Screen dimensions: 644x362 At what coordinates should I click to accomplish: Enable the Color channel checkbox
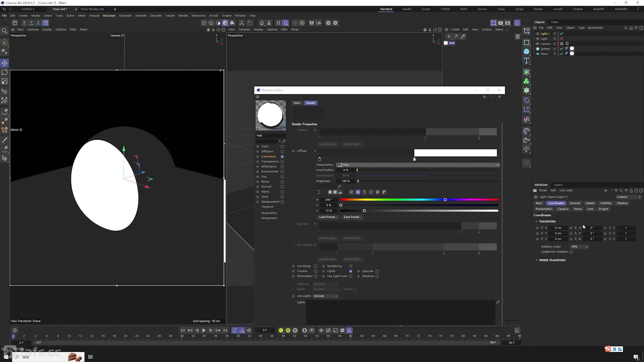(282, 146)
